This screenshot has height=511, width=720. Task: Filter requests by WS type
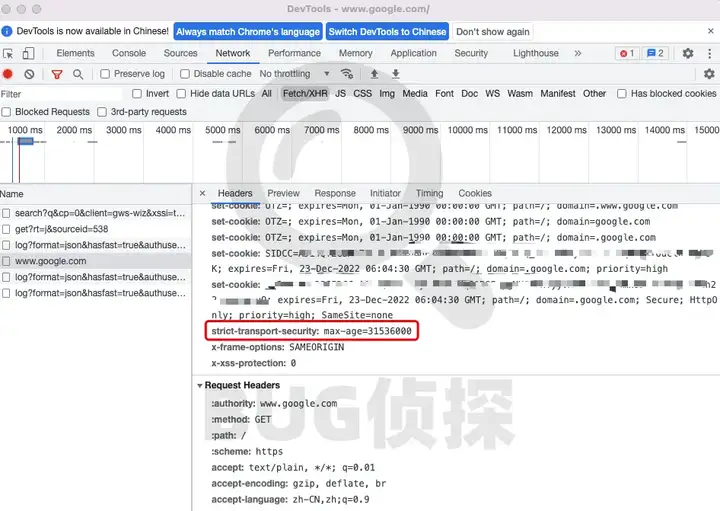492,94
